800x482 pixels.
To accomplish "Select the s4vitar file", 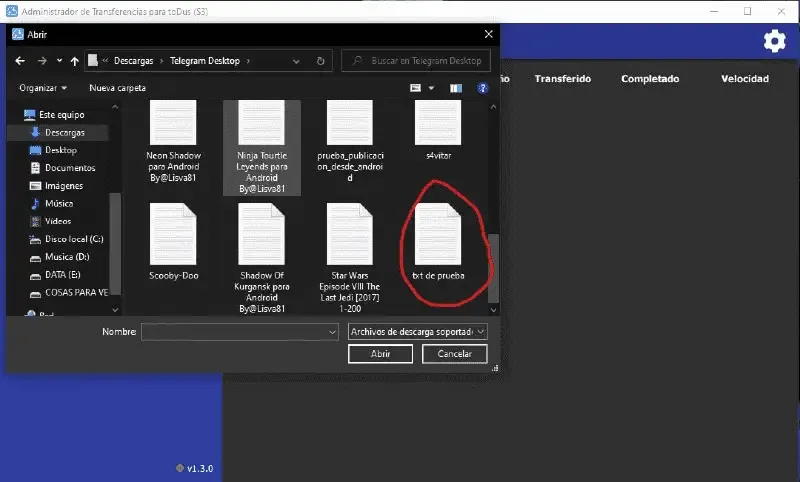I will (438, 131).
